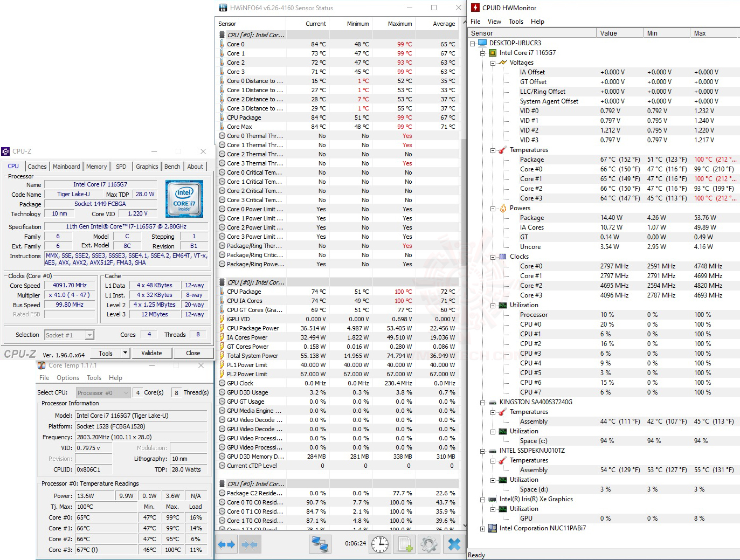740x560 pixels.
Task: Open the SPD tab in CPU-Z
Action: 121,167
